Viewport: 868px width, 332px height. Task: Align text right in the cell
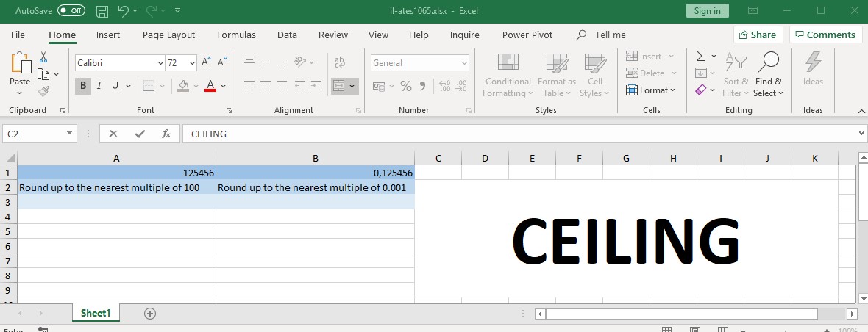click(282, 86)
